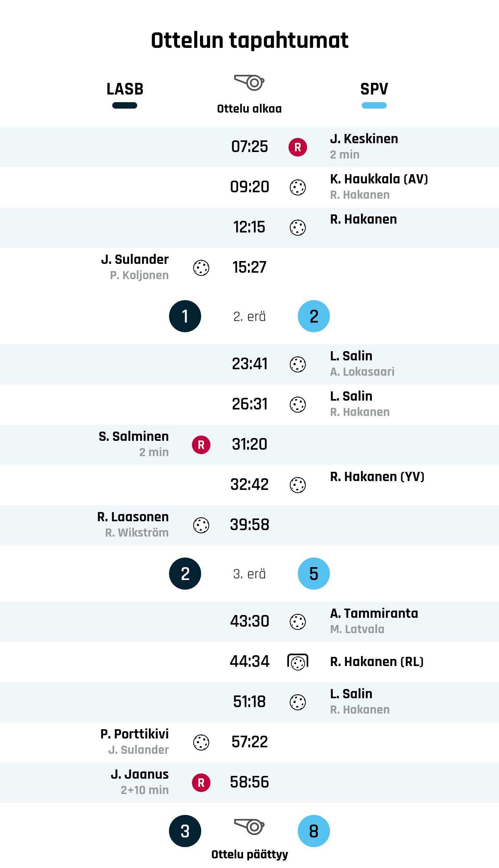Click SPV score 5 at 3. erä
Viewport: 499px width, 868px height.
[313, 574]
